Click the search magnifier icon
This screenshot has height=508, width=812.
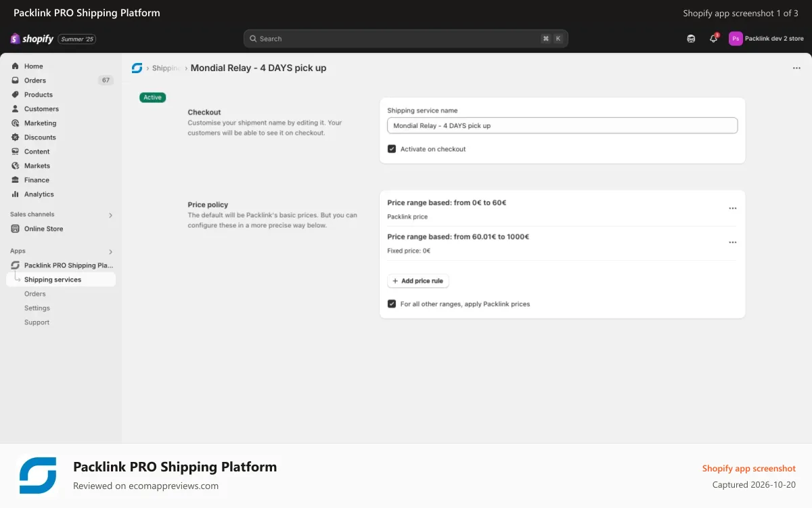253,39
